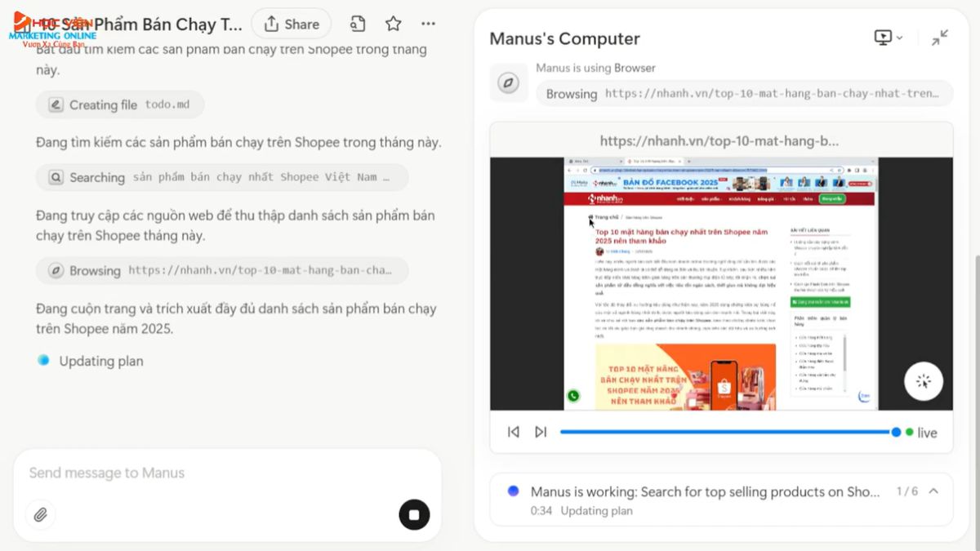
Task: Jump to the previous step in playback
Action: point(513,432)
